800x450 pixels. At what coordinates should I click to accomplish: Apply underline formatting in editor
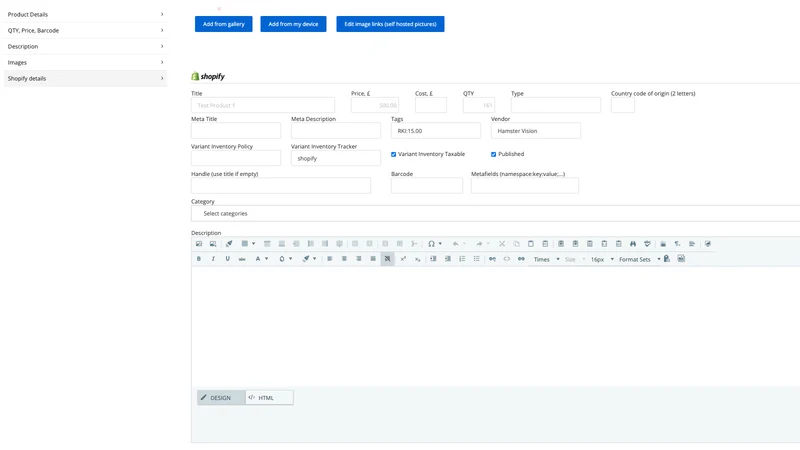[228, 259]
